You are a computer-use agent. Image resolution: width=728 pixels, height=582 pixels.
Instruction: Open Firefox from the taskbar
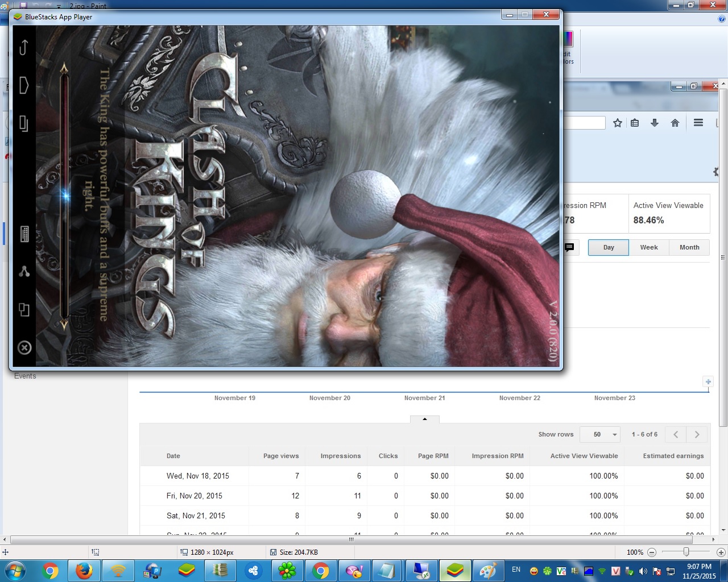point(84,571)
